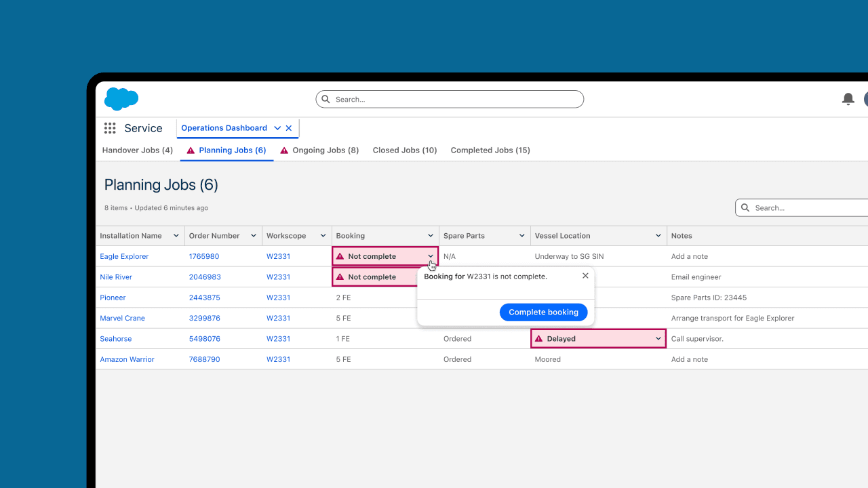Open the notifications bell

pos(848,99)
